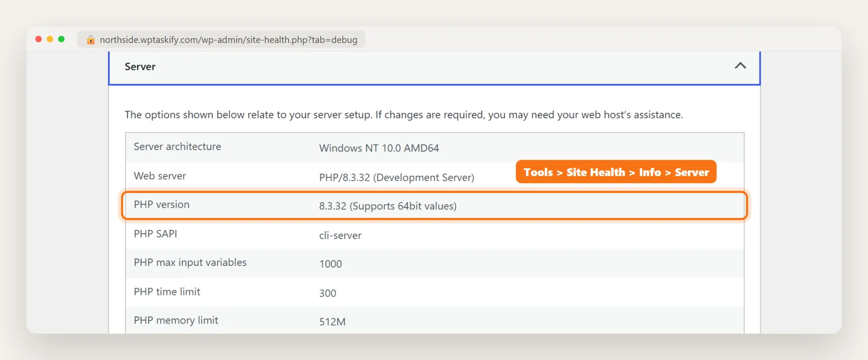Minimize the window with yellow button

pyautogui.click(x=50, y=39)
